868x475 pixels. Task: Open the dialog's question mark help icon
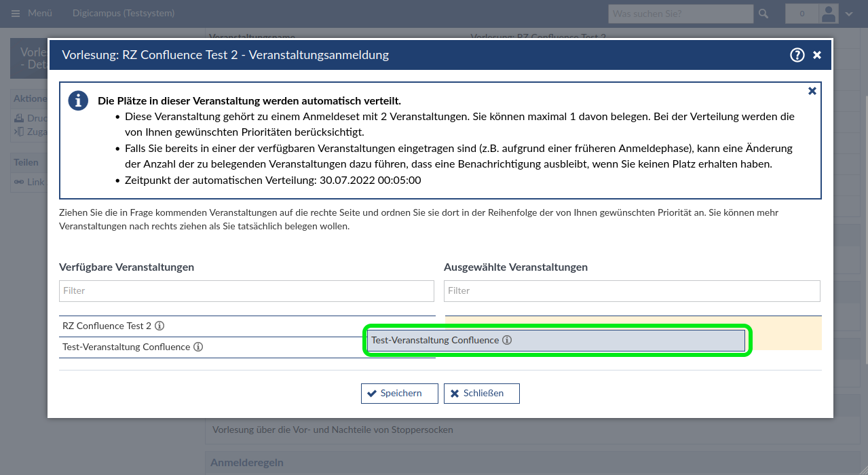click(x=797, y=55)
